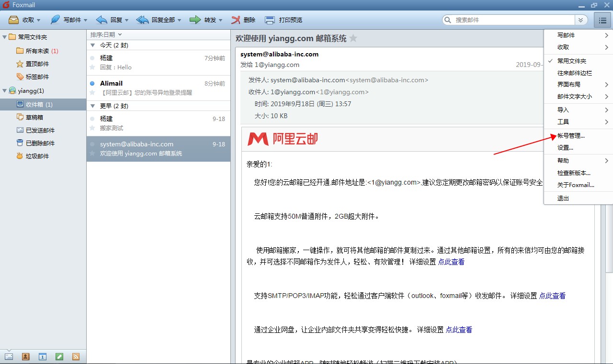Open the 搬家测试 message from 杨建
Screen dimensions: 613x364
(x=159, y=123)
